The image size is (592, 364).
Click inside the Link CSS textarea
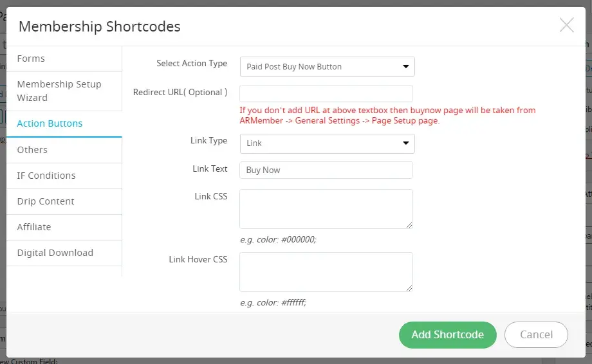326,208
